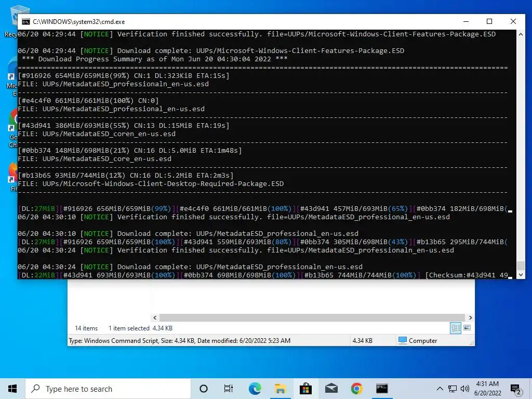
Task: Click File Explorer horizontal scroll right arrow
Action: [470, 317]
